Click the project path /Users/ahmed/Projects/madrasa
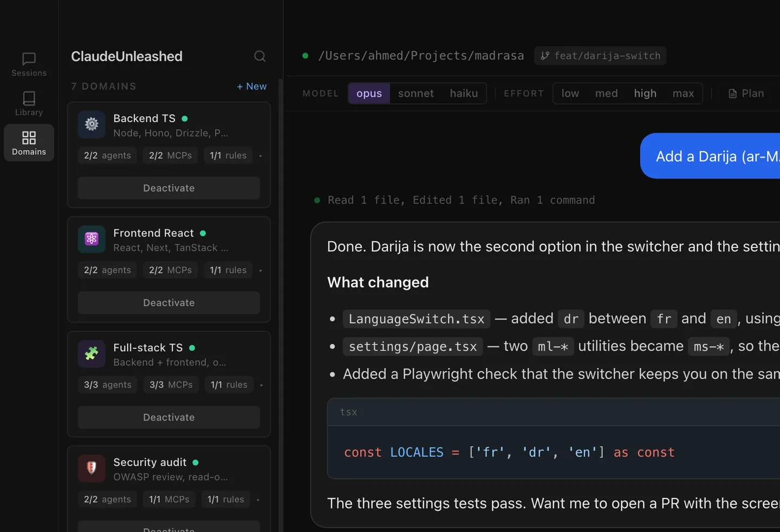 click(x=421, y=56)
